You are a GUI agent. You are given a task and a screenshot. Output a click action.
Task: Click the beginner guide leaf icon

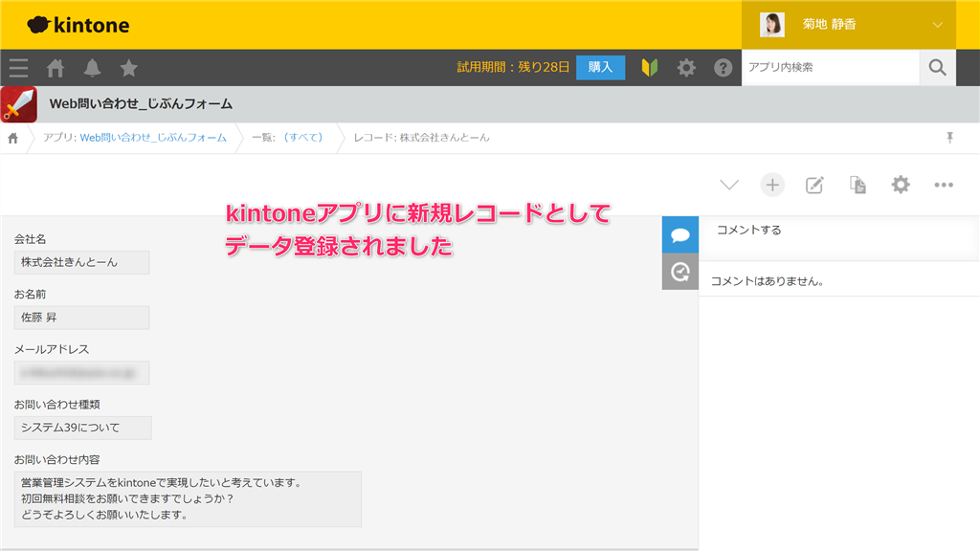pyautogui.click(x=650, y=68)
